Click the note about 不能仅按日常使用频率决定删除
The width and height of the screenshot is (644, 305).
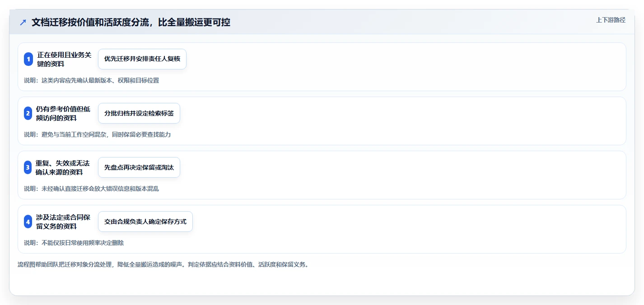(x=74, y=243)
